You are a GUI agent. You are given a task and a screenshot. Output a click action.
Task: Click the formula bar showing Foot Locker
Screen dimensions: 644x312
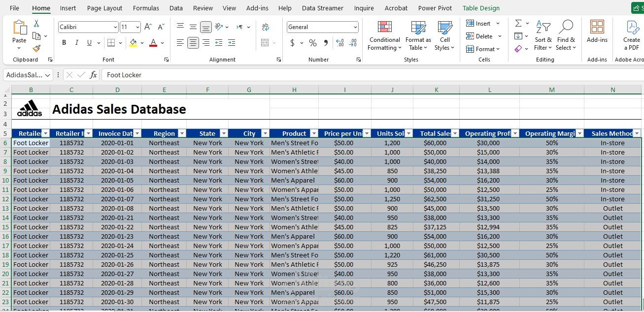pyautogui.click(x=372, y=75)
